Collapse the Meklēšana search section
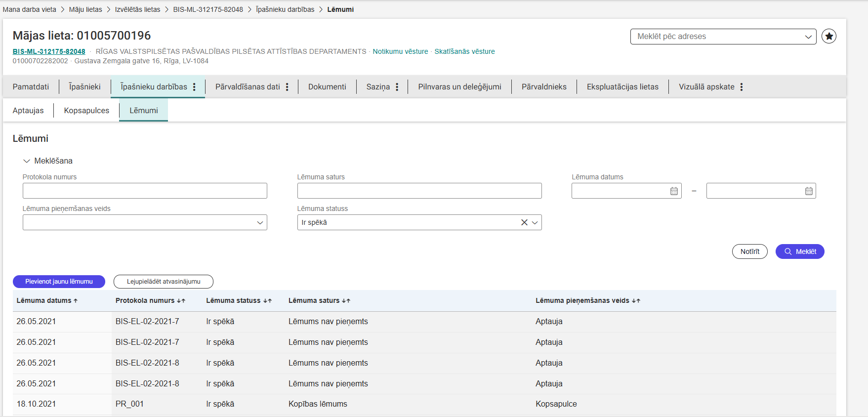This screenshot has height=417, width=868. pyautogui.click(x=27, y=161)
